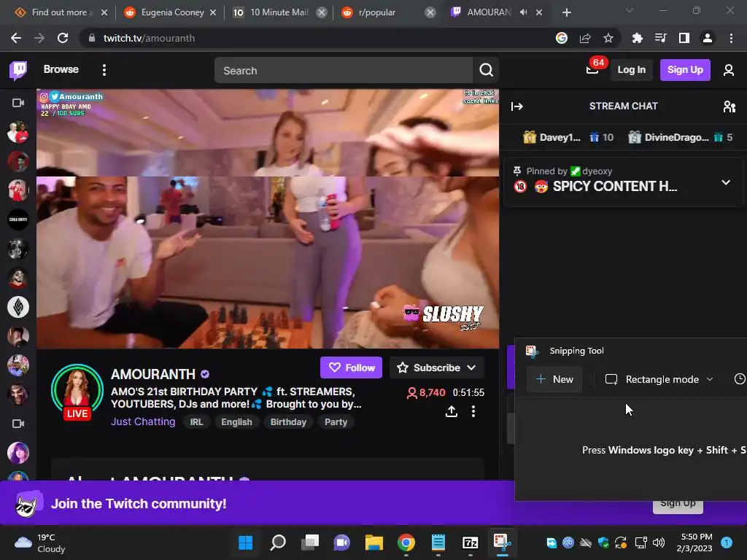The image size is (747, 560).
Task: Open Windows taskbar search
Action: tap(278, 542)
